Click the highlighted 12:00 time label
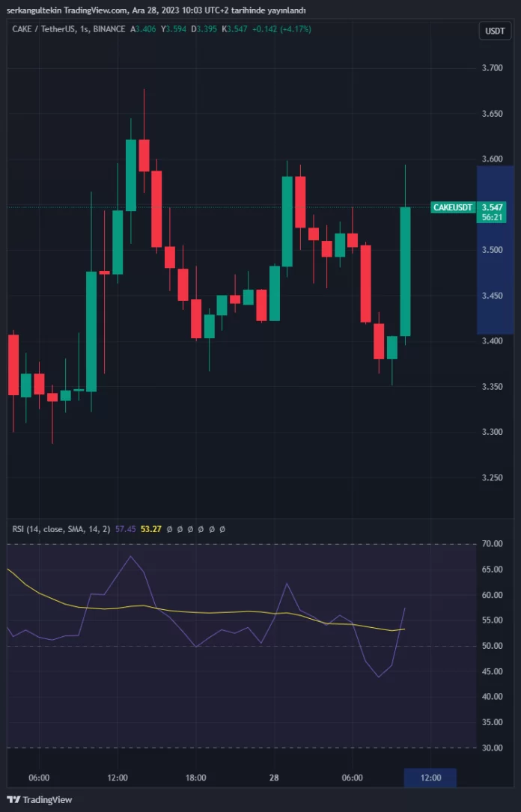Image resolution: width=521 pixels, height=812 pixels. tap(430, 778)
